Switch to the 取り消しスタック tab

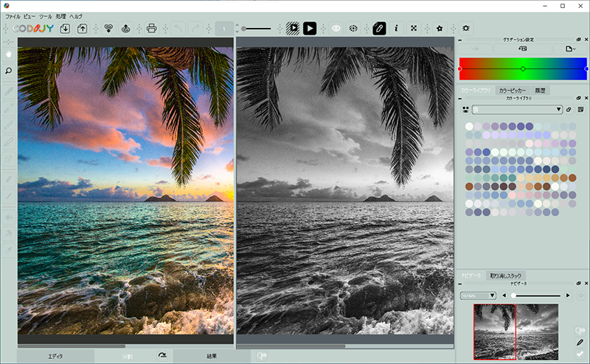click(x=505, y=276)
